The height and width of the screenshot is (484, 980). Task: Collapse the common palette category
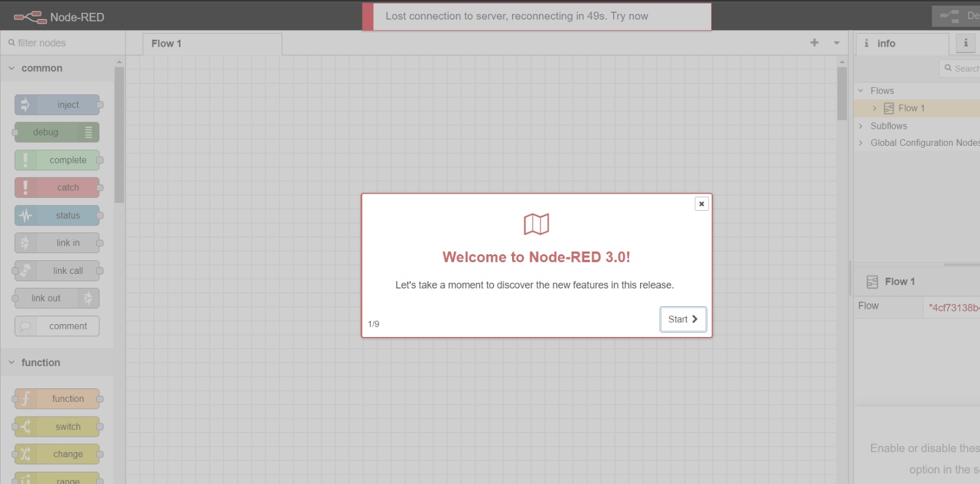pos(57,68)
